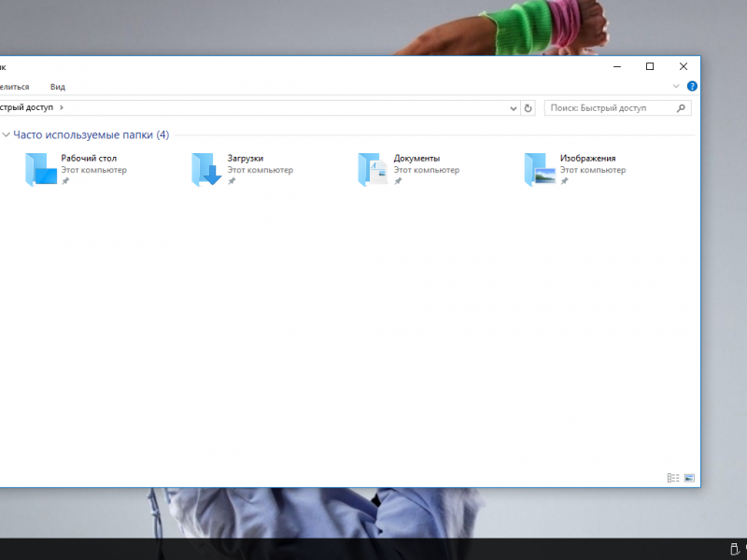Switch to details list view icon
This screenshot has height=560, width=747.
point(673,478)
